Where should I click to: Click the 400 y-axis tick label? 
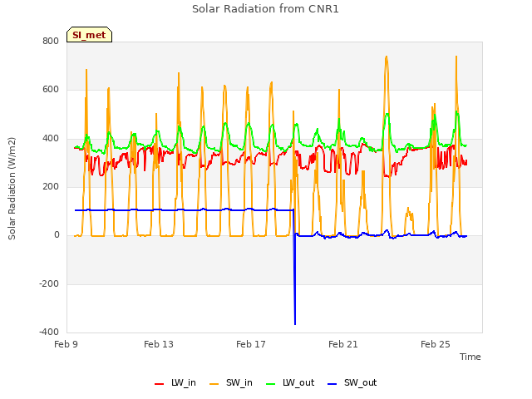[x=51, y=139]
